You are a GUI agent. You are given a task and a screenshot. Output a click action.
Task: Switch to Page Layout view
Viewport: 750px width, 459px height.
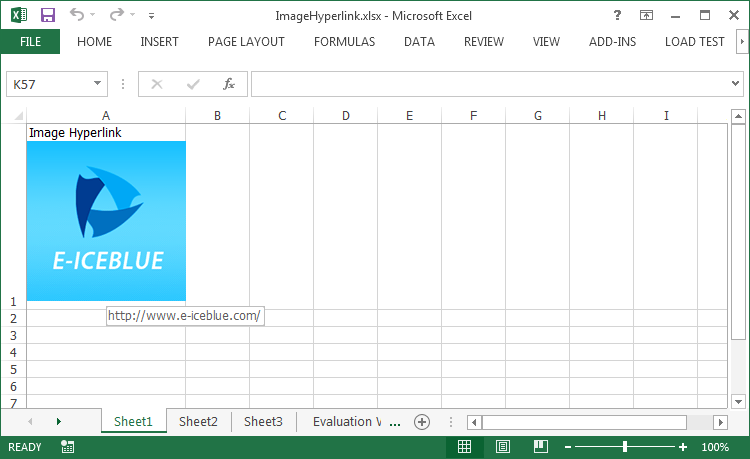[502, 447]
